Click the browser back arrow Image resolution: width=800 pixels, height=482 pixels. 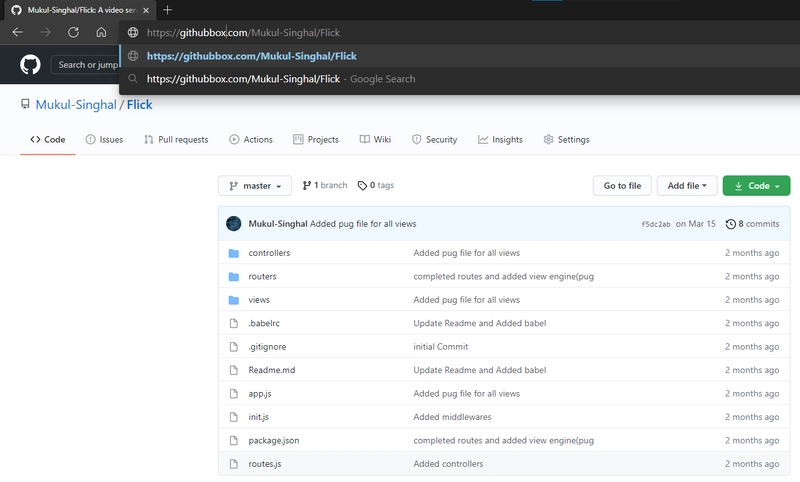coord(18,32)
